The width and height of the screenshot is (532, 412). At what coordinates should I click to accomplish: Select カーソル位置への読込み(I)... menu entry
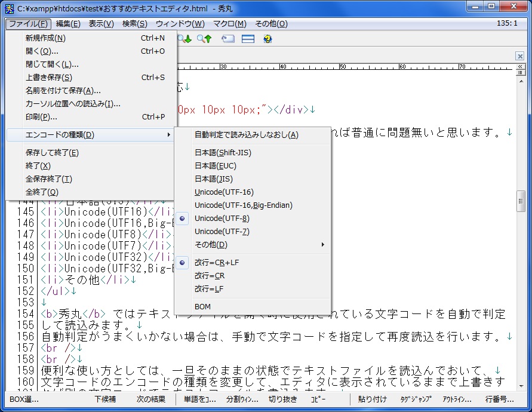tap(91, 104)
